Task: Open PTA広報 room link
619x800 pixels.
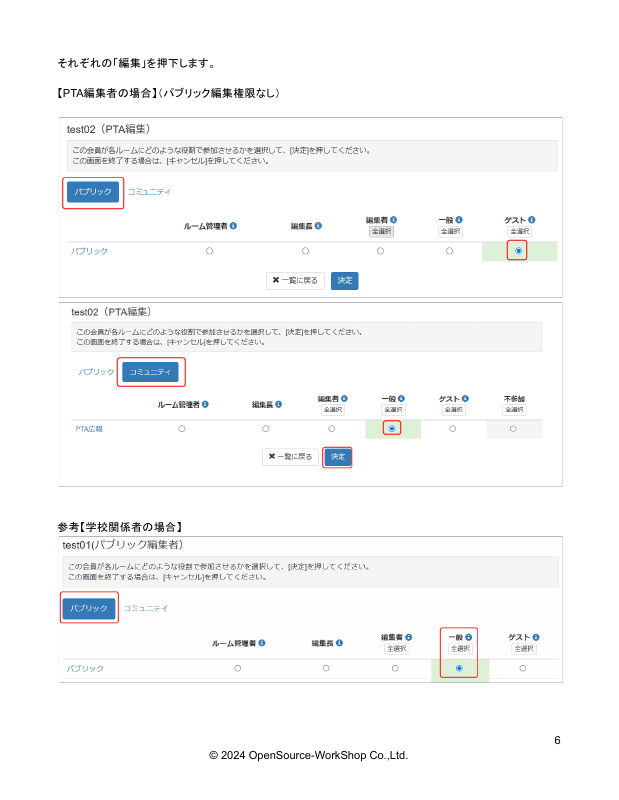Action: [89, 429]
